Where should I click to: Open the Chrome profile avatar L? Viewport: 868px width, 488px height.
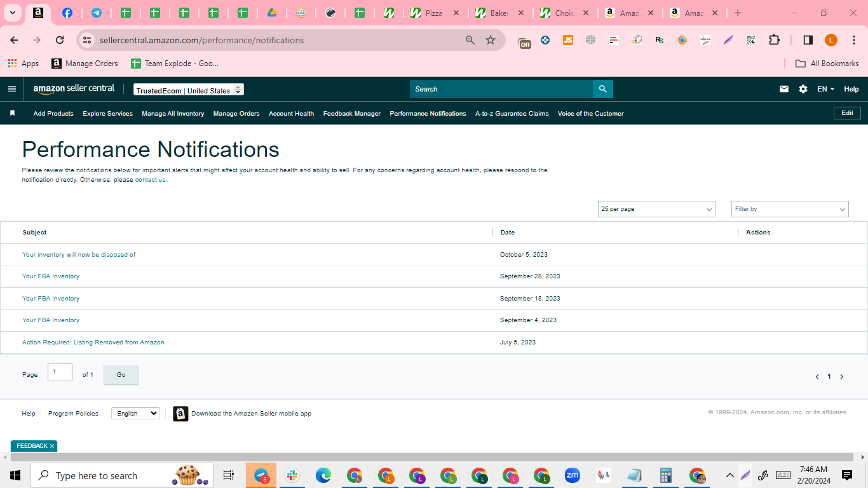[x=831, y=40]
